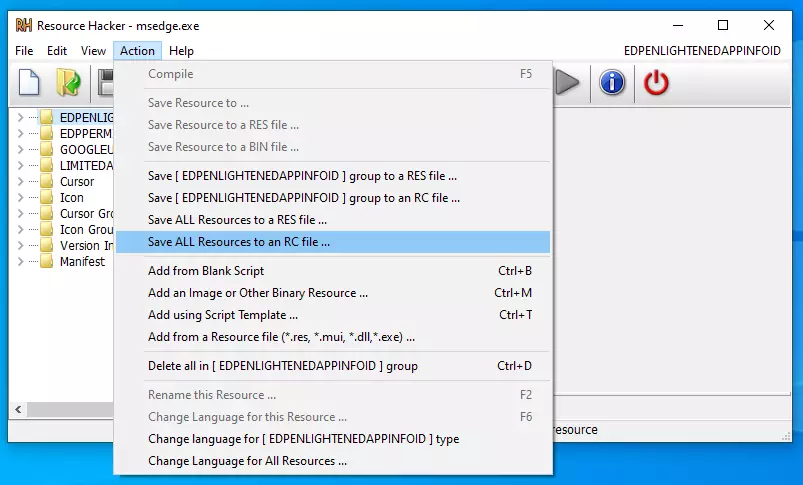Click disabled Save Resource to a BIN file

coord(333,147)
